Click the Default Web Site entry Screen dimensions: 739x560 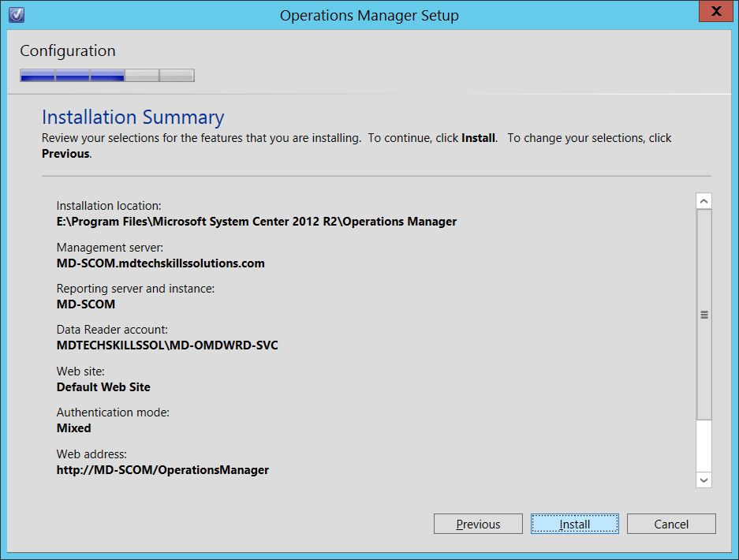point(103,386)
